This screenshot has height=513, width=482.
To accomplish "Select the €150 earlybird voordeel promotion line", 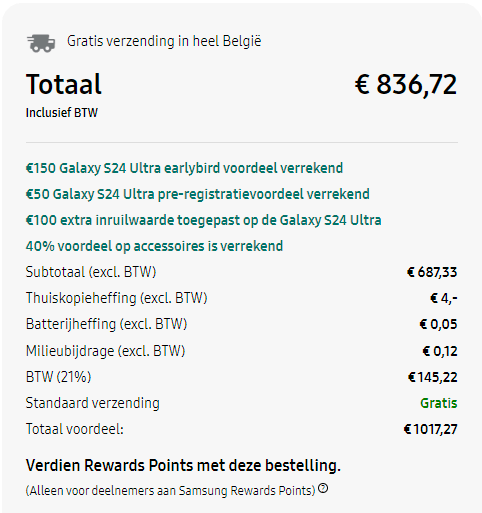I will coord(184,168).
